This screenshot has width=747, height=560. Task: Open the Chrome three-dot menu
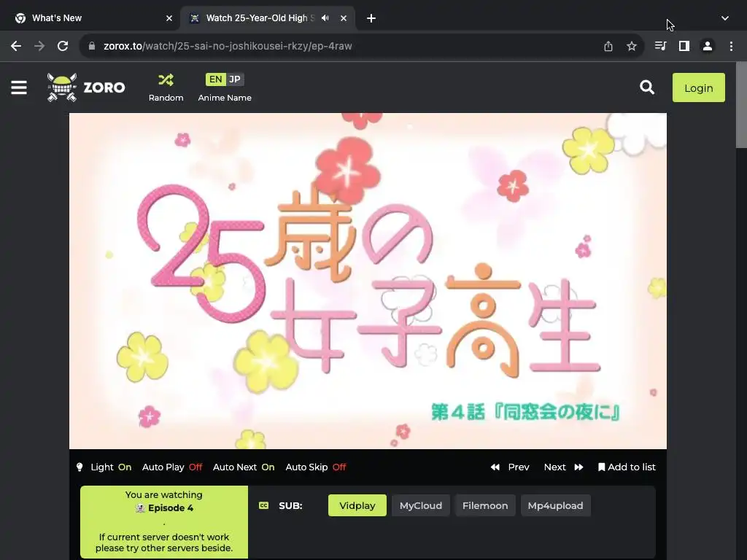tap(731, 46)
